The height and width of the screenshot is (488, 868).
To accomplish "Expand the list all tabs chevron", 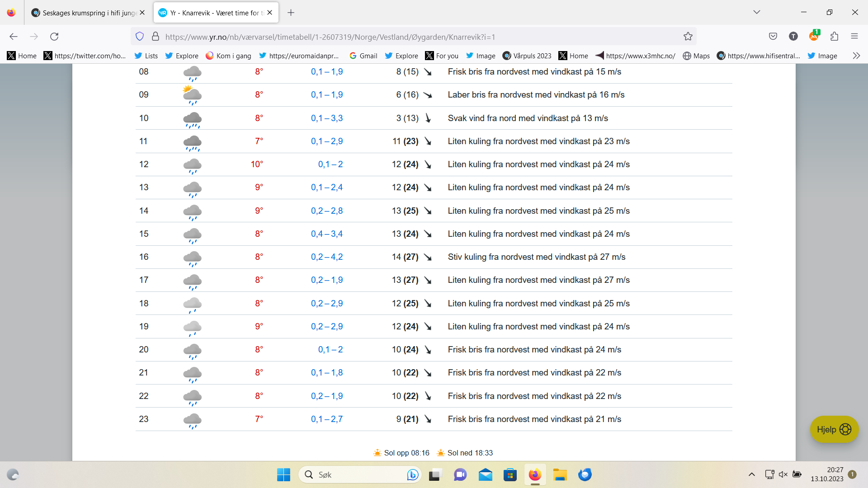I will pyautogui.click(x=757, y=12).
